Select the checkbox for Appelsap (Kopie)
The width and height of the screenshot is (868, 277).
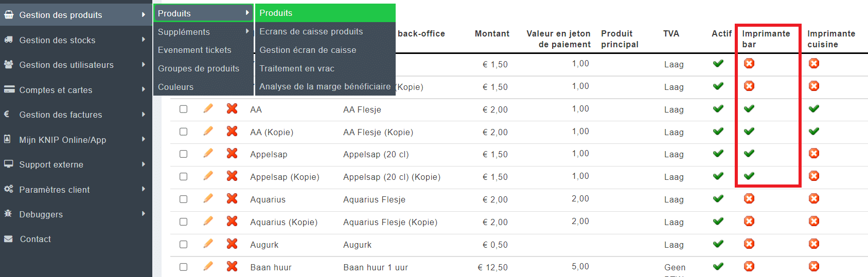[x=183, y=176]
